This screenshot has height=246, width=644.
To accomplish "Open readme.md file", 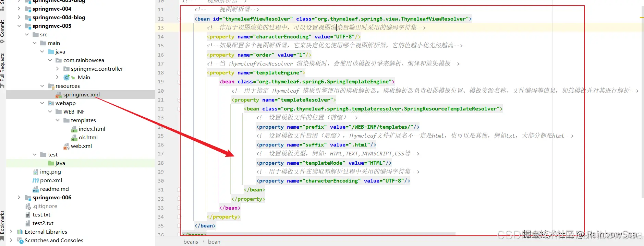I will point(54,189).
